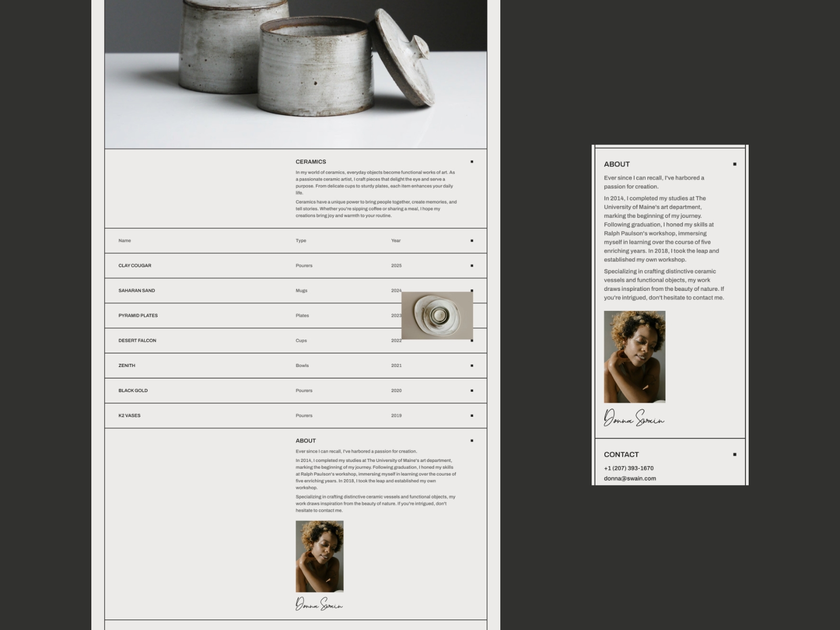Click the square icon in Black Gold row
The height and width of the screenshot is (630, 840).
pyautogui.click(x=471, y=391)
